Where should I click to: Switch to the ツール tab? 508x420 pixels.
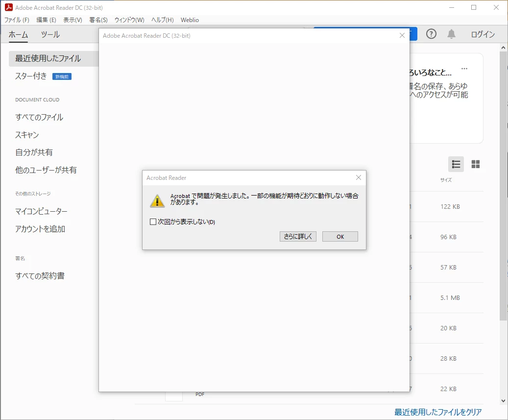[50, 34]
